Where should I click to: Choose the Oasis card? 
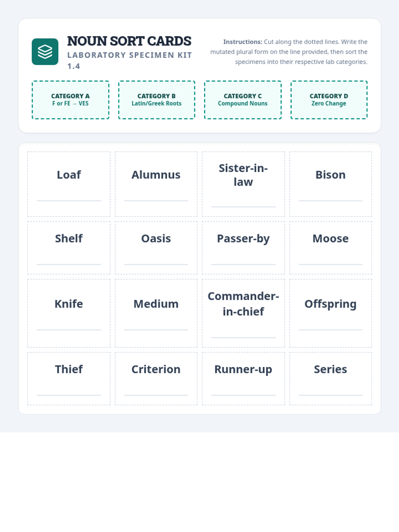pyautogui.click(x=156, y=248)
